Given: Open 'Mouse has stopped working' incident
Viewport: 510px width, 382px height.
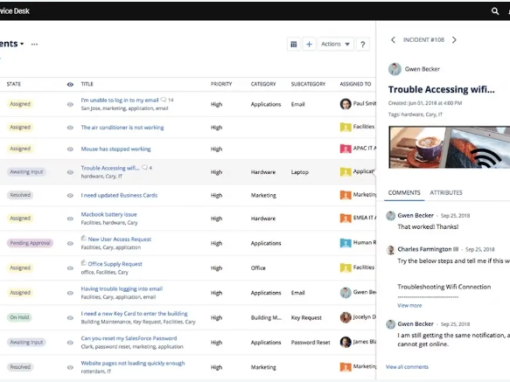Looking at the screenshot, I should coord(116,149).
